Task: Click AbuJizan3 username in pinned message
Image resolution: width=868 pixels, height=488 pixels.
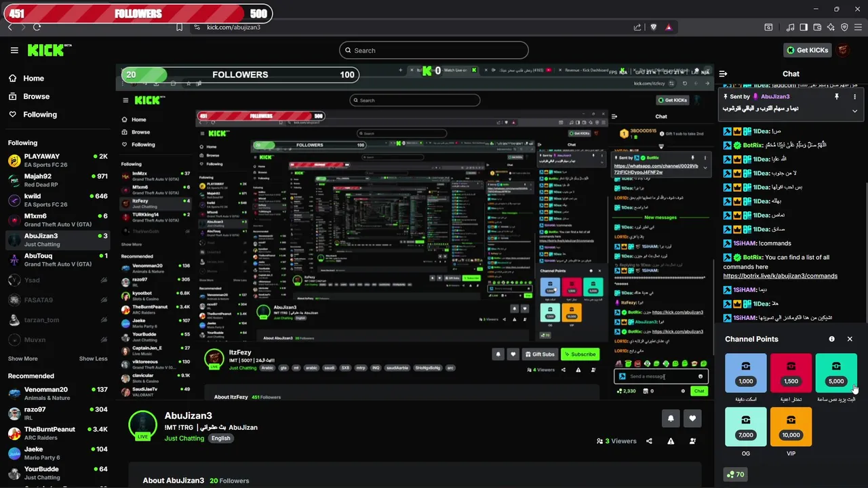Action: [775, 97]
